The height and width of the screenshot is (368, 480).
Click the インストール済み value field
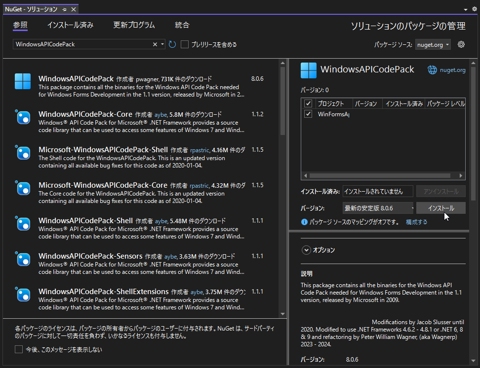[x=378, y=191]
